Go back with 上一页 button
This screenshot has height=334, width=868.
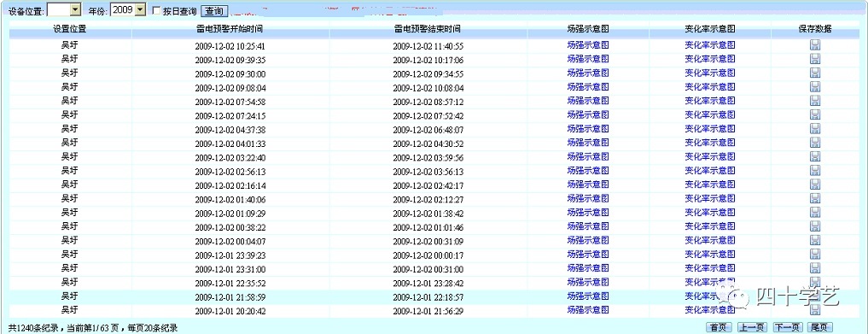coord(752,327)
